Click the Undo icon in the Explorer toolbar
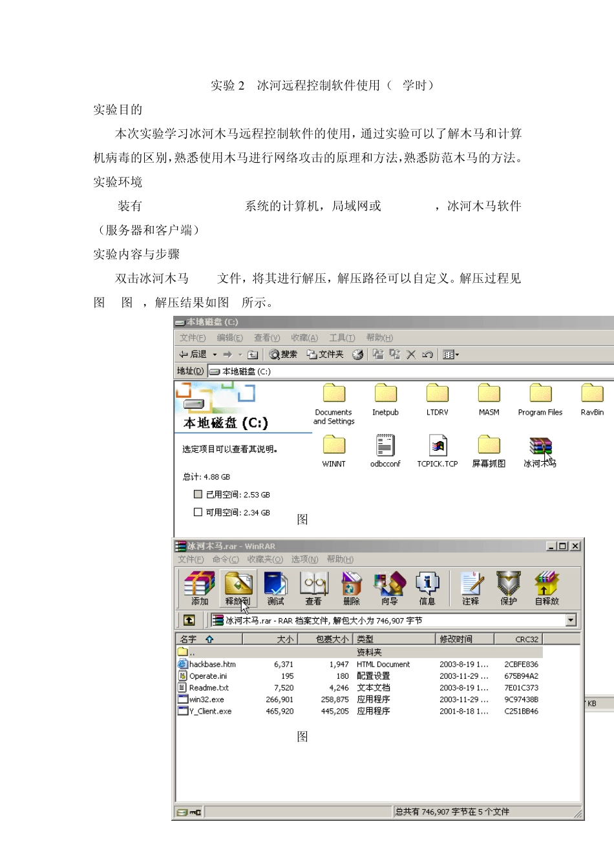 [427, 355]
